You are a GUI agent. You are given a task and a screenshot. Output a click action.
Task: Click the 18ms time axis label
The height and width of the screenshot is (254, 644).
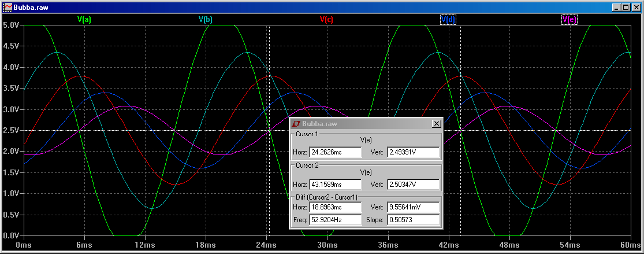click(206, 245)
